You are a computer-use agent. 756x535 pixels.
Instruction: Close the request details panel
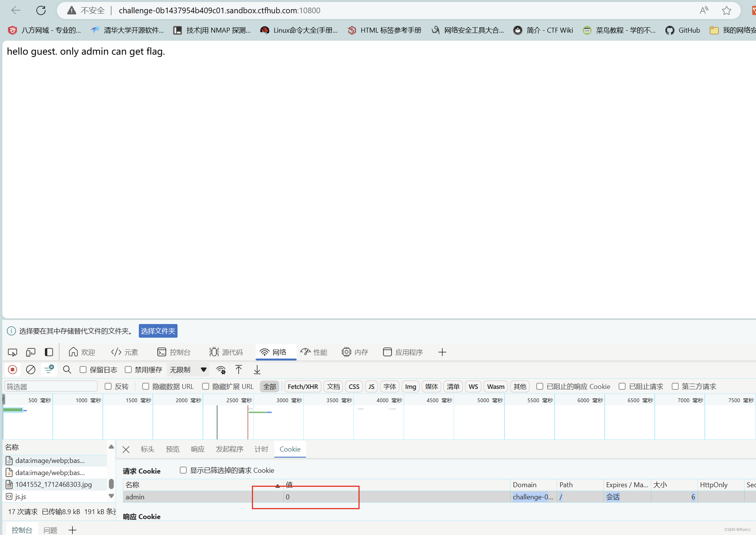click(126, 450)
